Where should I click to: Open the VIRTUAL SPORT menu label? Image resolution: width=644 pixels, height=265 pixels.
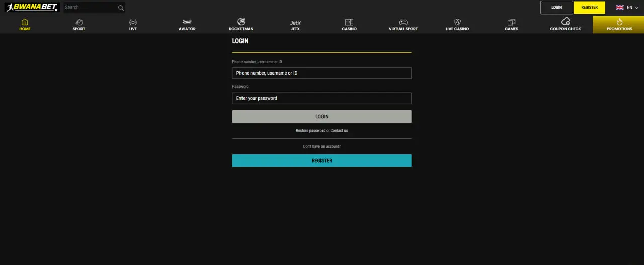pos(404,29)
